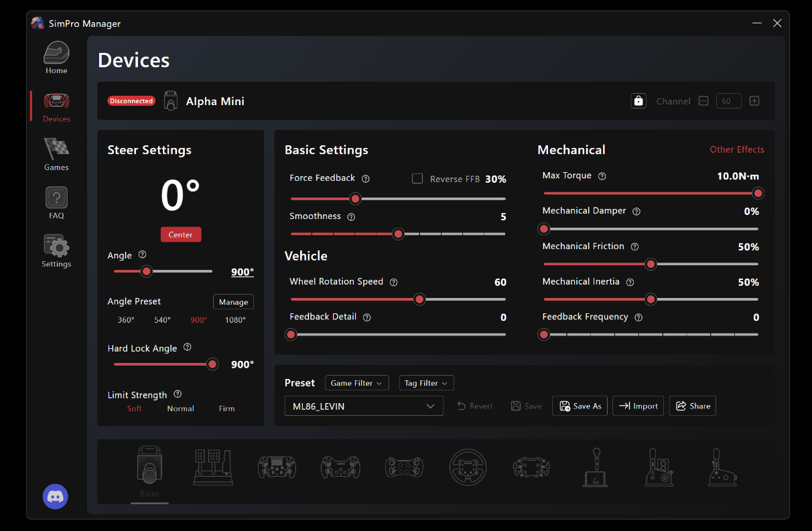Click the Center button
Screen dimensions: 812x531
(181, 234)
